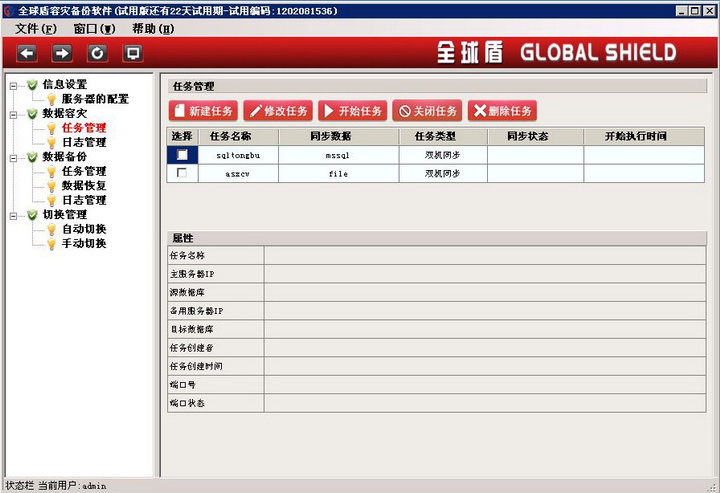
Task: Click the back arrow toolbar icon
Action: point(27,53)
